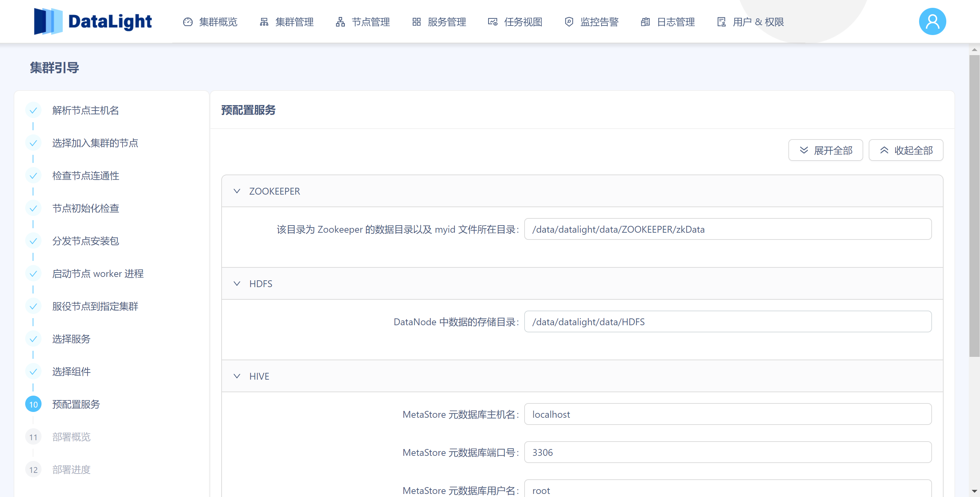Click the 展开全部 button
The width and height of the screenshot is (980, 497).
click(x=825, y=150)
